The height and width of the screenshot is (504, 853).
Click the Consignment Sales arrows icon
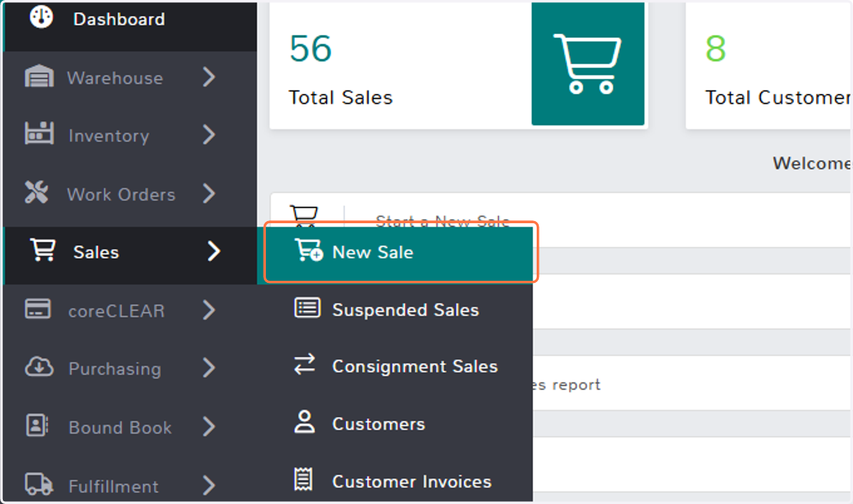click(305, 365)
